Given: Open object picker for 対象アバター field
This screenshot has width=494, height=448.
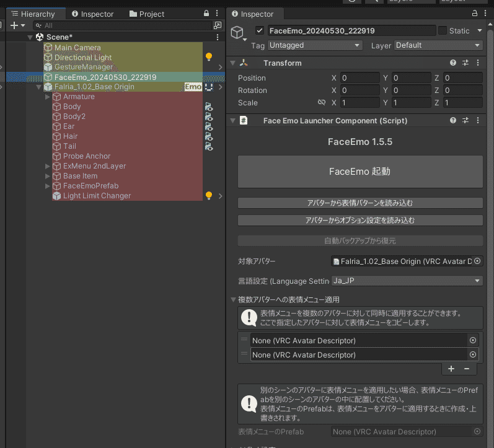Looking at the screenshot, I should coord(477,261).
